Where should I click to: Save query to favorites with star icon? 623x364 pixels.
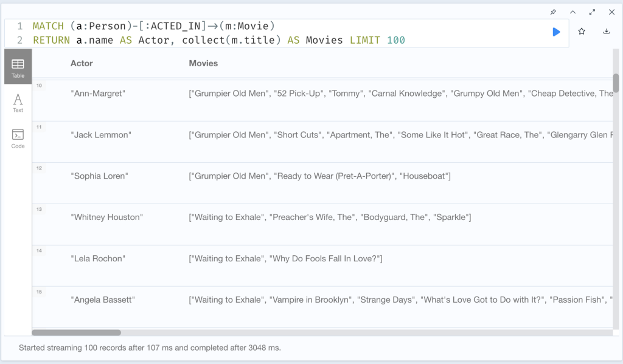(582, 32)
